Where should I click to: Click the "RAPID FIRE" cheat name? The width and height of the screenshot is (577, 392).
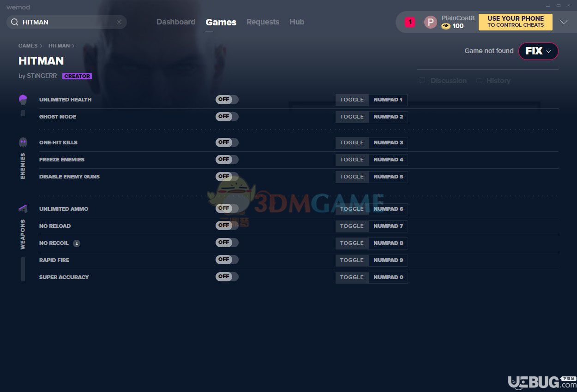(x=54, y=260)
